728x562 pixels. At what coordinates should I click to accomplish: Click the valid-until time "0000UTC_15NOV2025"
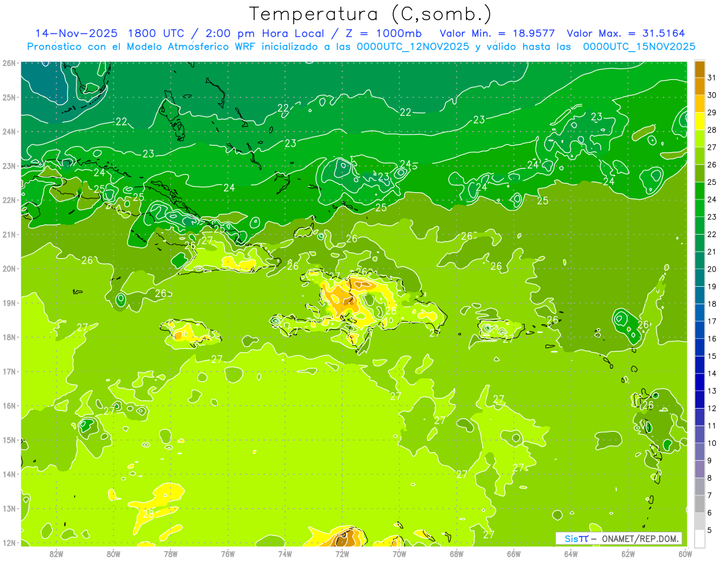638,47
